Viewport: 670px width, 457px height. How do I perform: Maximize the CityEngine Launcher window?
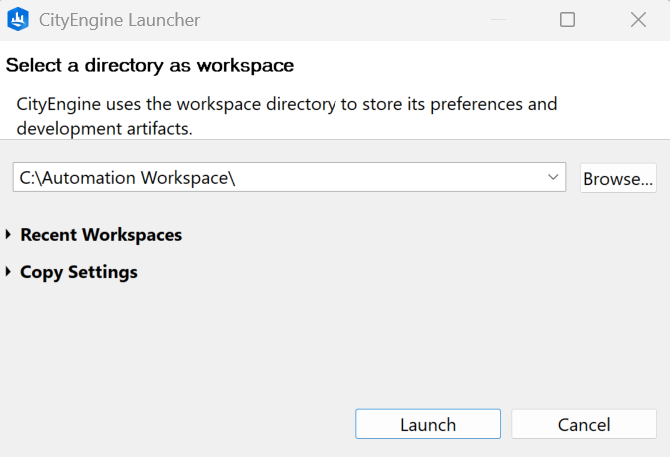567,20
